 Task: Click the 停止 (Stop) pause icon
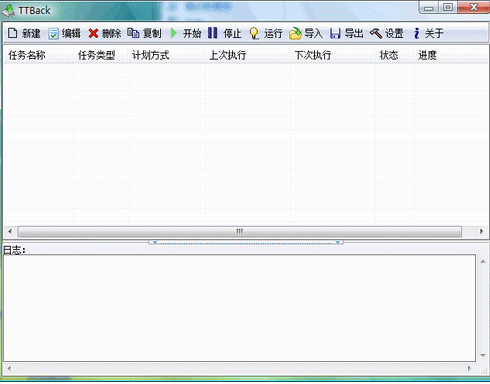click(212, 33)
